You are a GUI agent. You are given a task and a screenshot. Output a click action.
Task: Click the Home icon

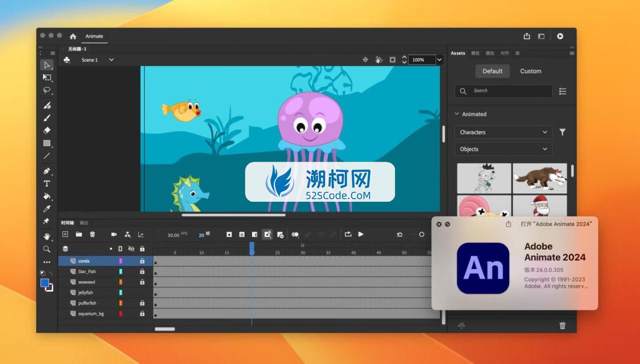point(73,36)
